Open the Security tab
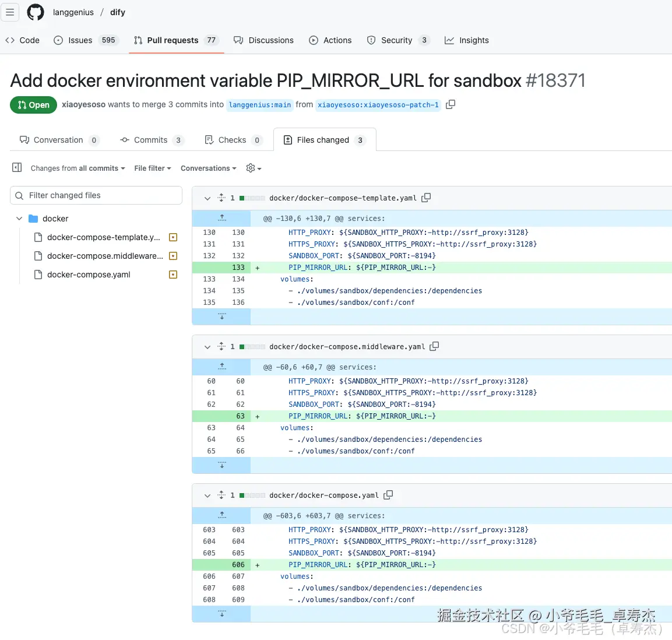Viewport: 672px width, 640px height. [397, 40]
